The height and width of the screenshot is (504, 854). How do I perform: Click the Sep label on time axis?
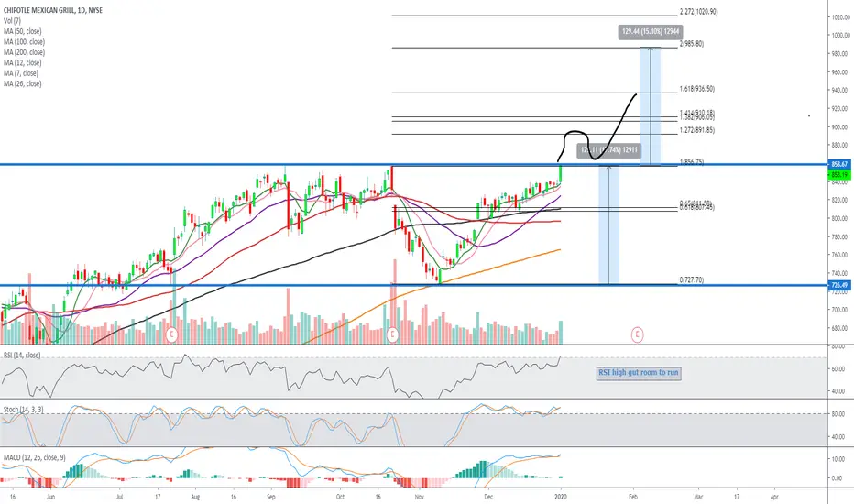coord(271,497)
